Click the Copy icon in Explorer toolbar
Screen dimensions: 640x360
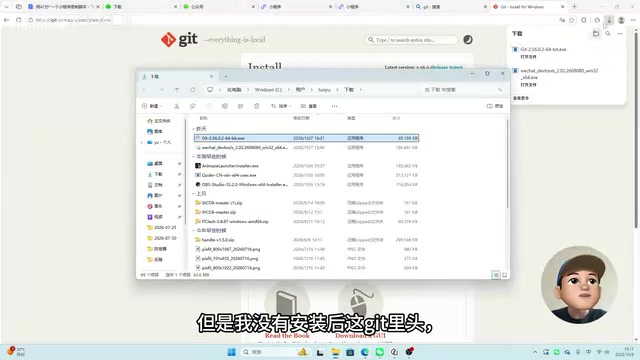[192, 106]
